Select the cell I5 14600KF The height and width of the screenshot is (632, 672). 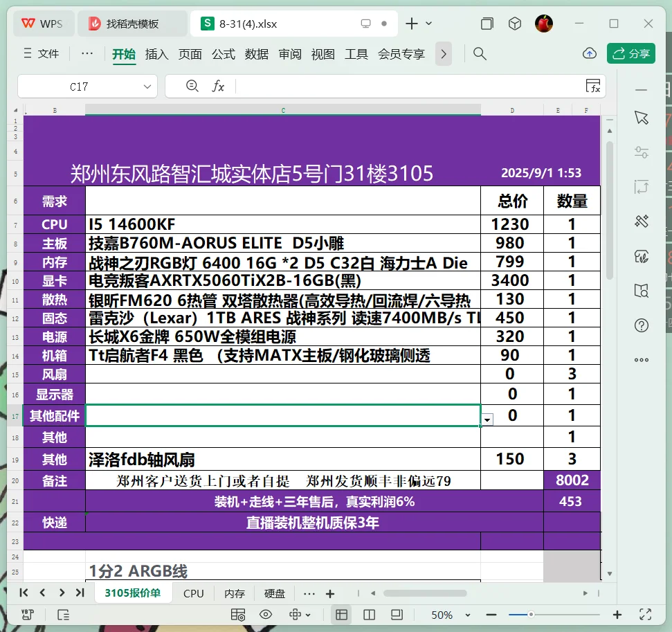[283, 224]
